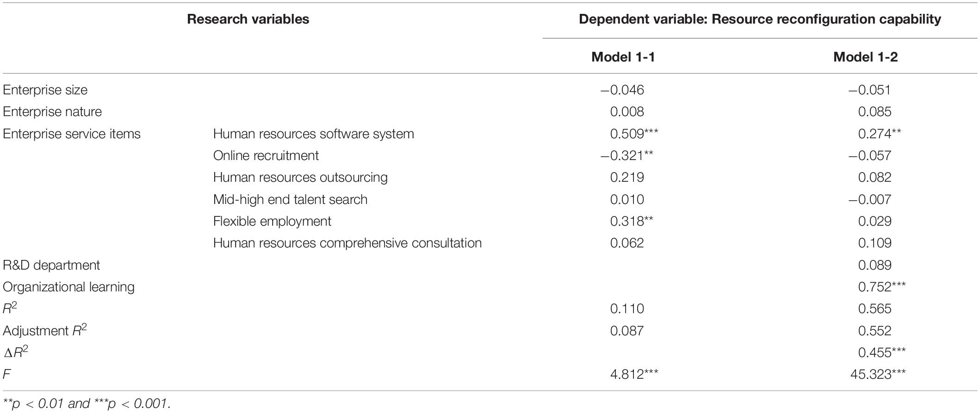Click Mid-high end talent search label
Viewport: 980px width, 413px height.
point(291,199)
